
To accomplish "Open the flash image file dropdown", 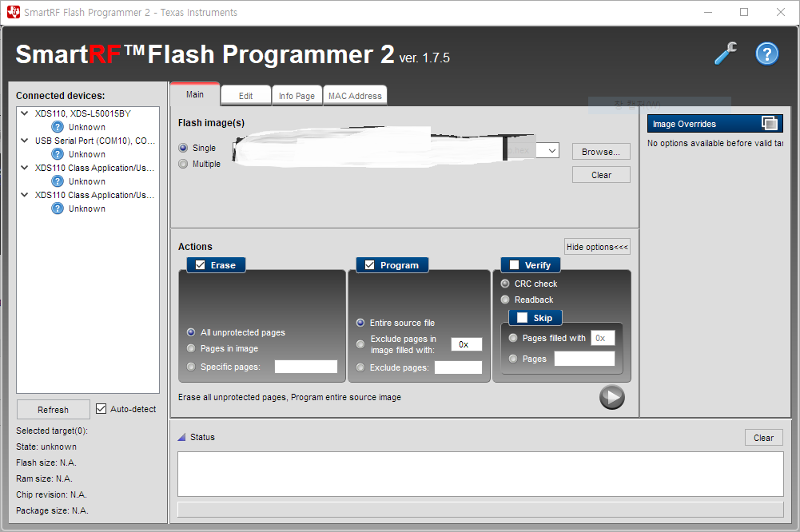I will point(552,150).
